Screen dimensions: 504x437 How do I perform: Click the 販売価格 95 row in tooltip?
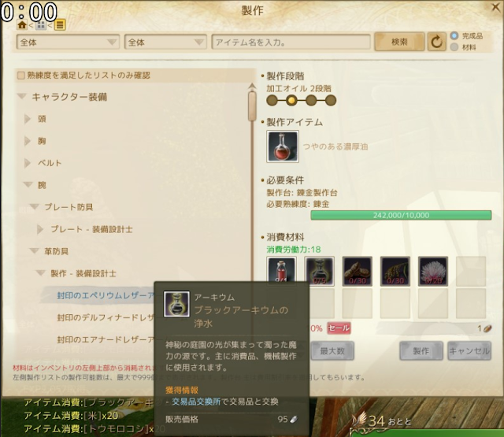tap(232, 420)
